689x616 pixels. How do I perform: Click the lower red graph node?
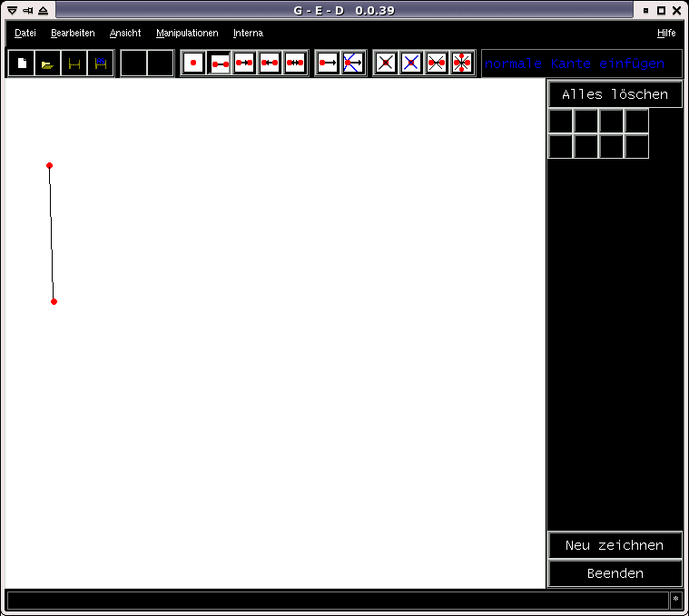point(54,301)
